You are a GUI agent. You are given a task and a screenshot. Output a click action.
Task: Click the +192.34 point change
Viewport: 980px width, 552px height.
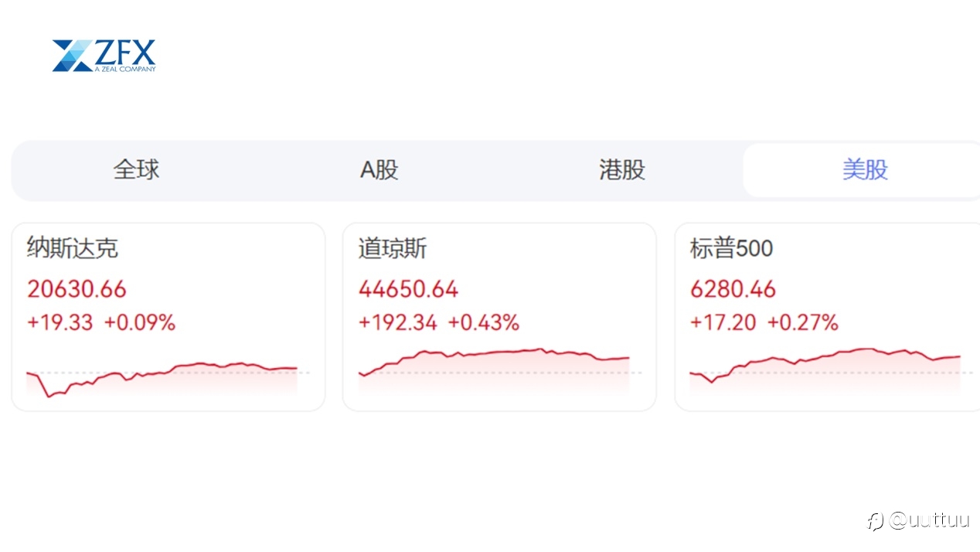point(398,322)
